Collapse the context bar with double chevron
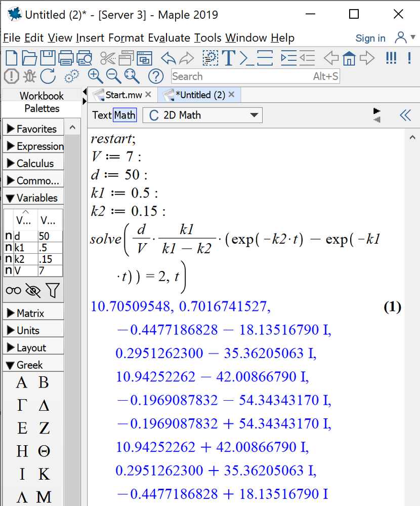This screenshot has width=420, height=506. click(405, 115)
